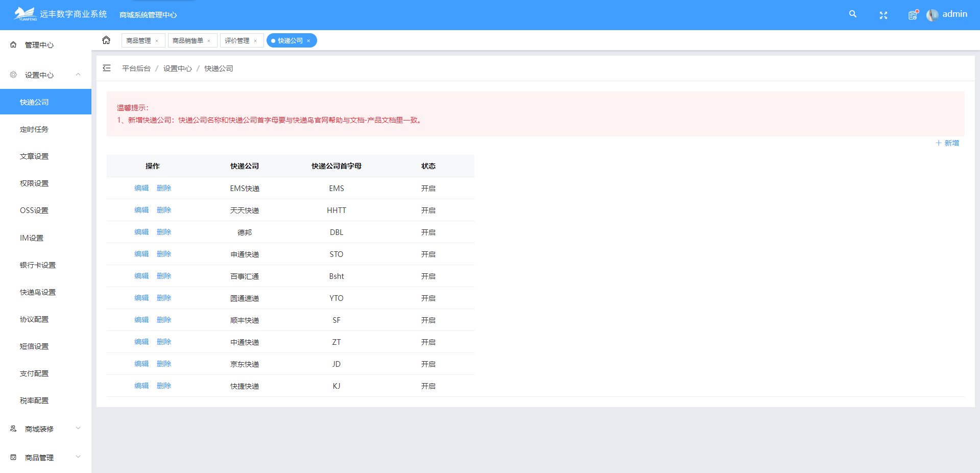
Task: Close the 商品销售单 tab
Action: click(209, 41)
